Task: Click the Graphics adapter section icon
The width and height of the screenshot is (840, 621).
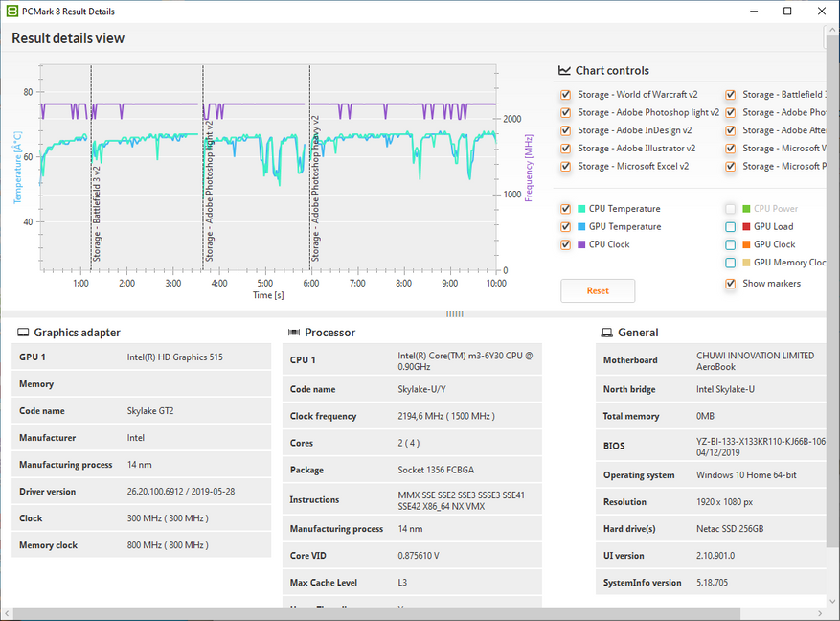Action: coord(21,333)
